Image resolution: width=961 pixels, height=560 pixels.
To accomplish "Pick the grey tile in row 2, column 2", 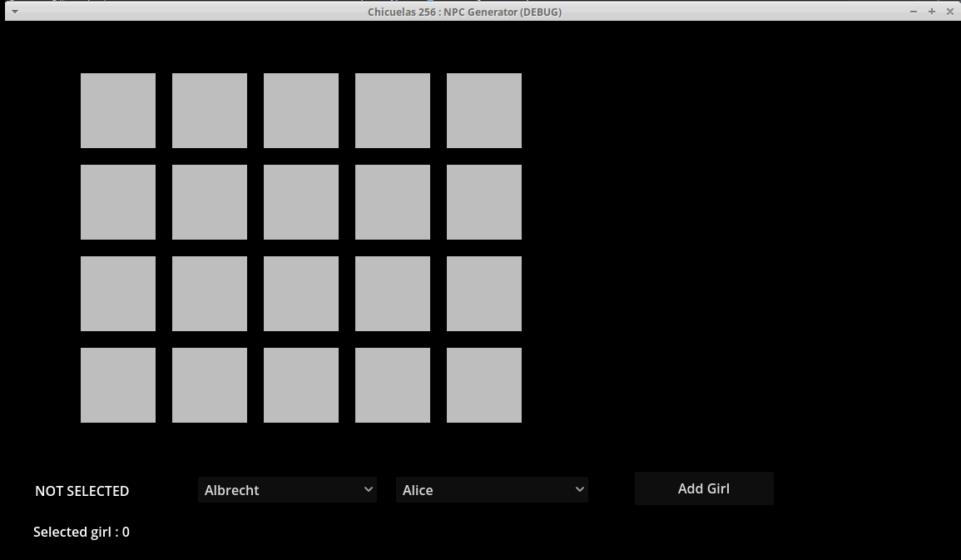I will pos(210,202).
